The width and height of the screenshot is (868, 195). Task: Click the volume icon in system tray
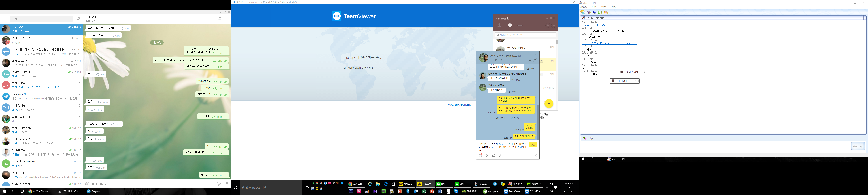point(551,191)
